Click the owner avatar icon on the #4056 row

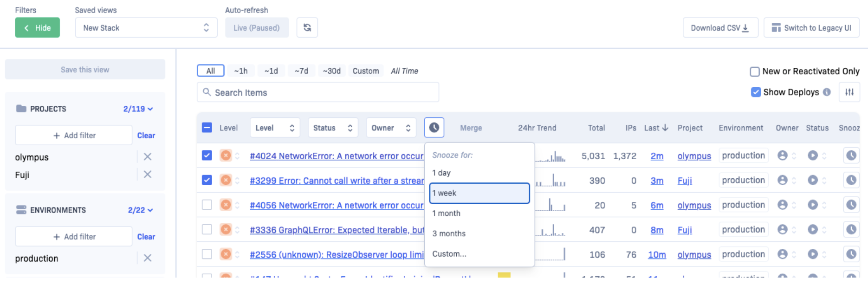click(782, 205)
